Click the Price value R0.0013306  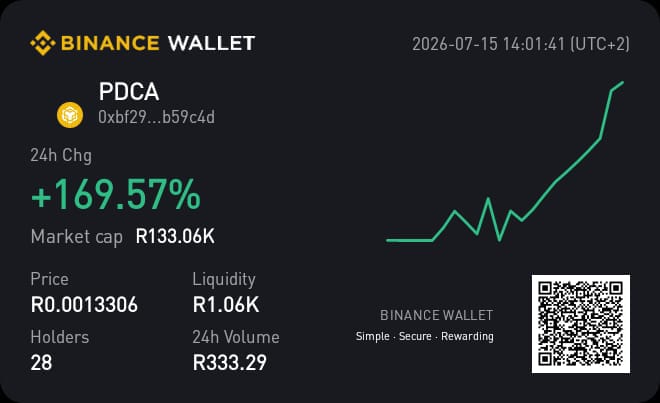(84, 304)
